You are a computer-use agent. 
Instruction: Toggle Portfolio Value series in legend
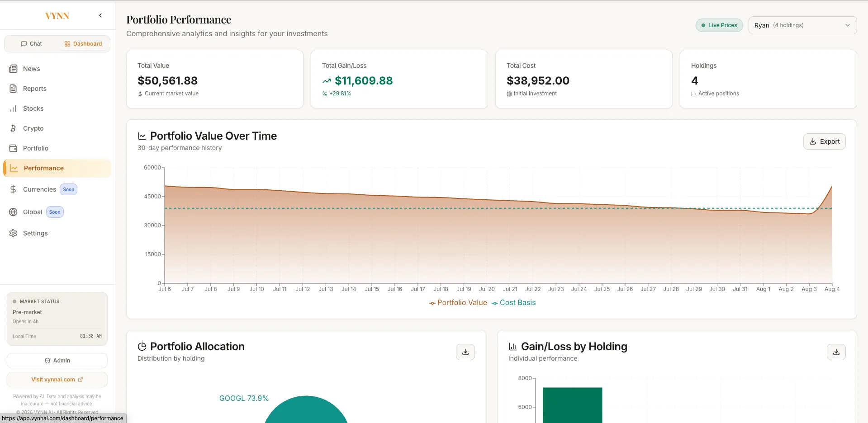(x=458, y=303)
